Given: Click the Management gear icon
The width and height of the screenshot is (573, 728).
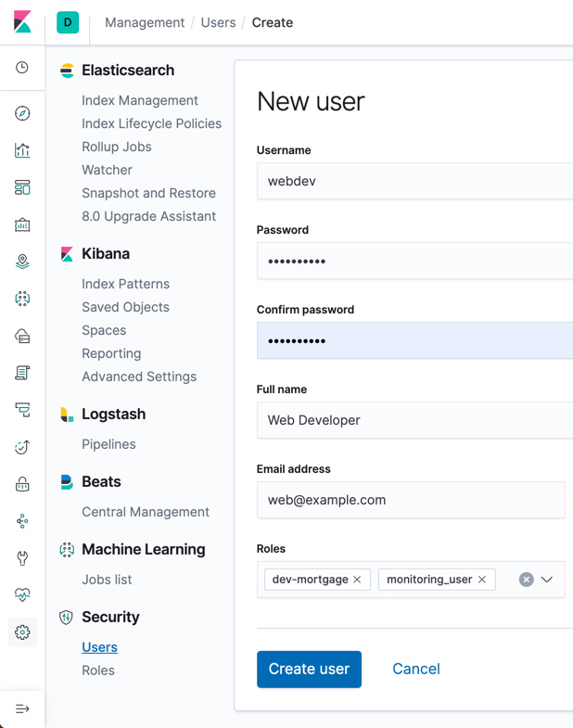Looking at the screenshot, I should pos(22,632).
